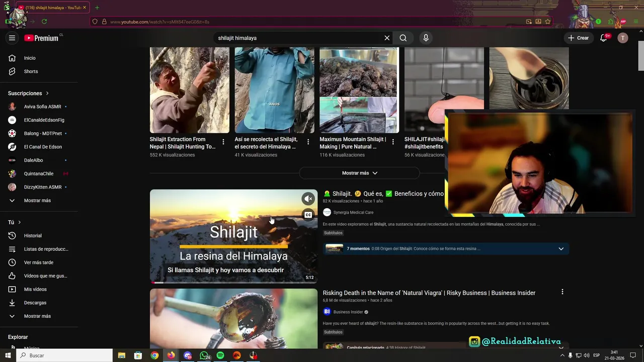Reload the page in the browser
Viewport: 644px width, 362px height.
[44, 22]
